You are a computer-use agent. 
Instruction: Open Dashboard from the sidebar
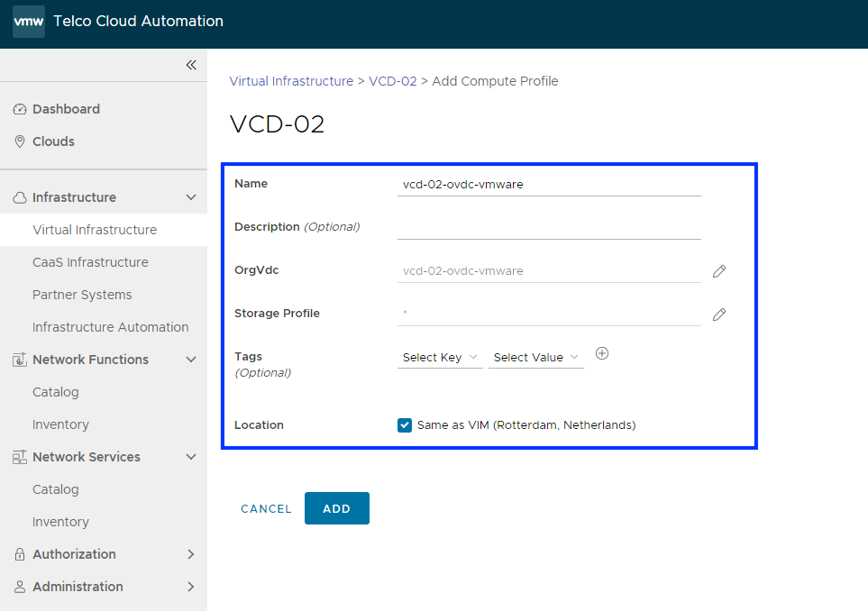tap(66, 109)
